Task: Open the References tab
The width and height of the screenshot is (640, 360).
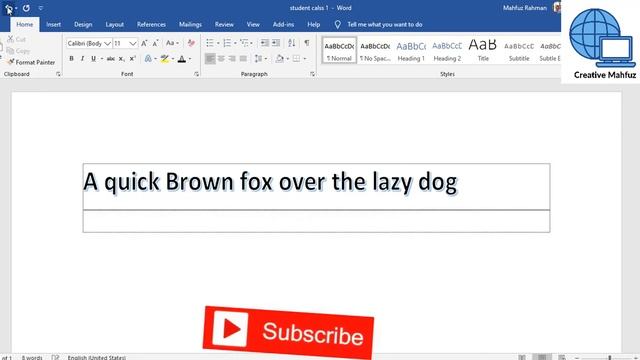Action: point(151,24)
